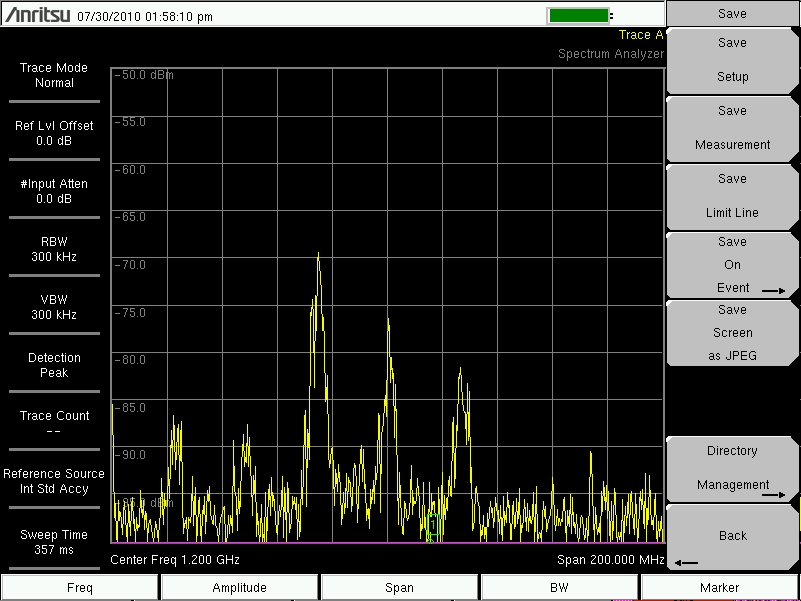Click the -85.0 amplitude scale label
801x601 pixels.
pos(130,407)
